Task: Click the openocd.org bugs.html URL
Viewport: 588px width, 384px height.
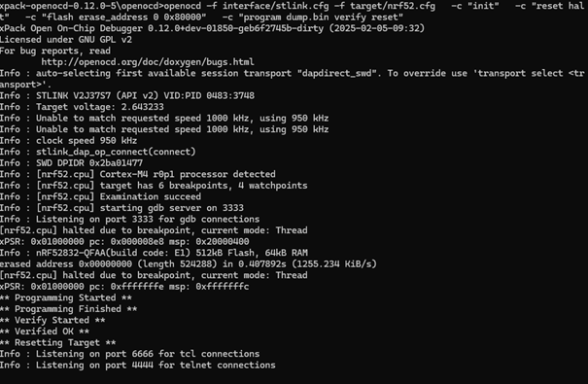Action: point(148,62)
